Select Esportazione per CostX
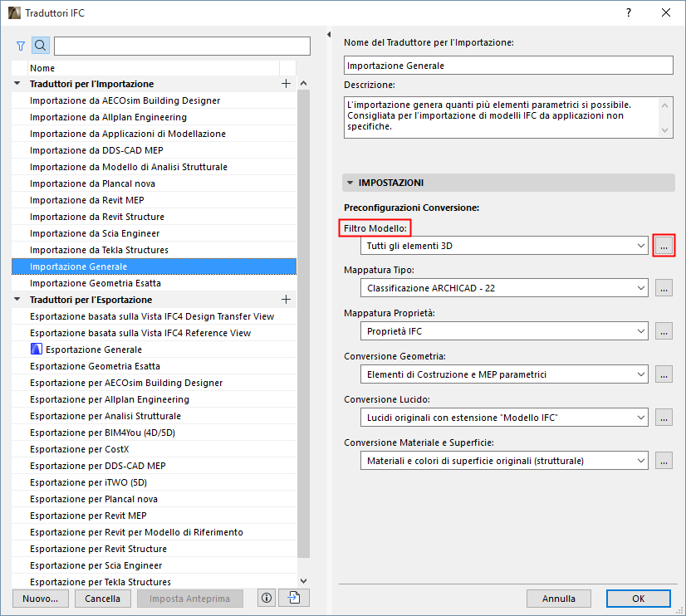 click(154, 449)
